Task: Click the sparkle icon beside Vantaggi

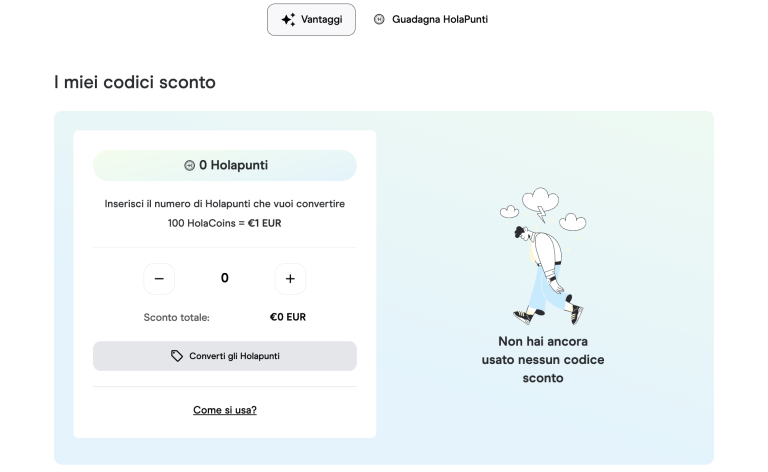Action: coord(288,19)
